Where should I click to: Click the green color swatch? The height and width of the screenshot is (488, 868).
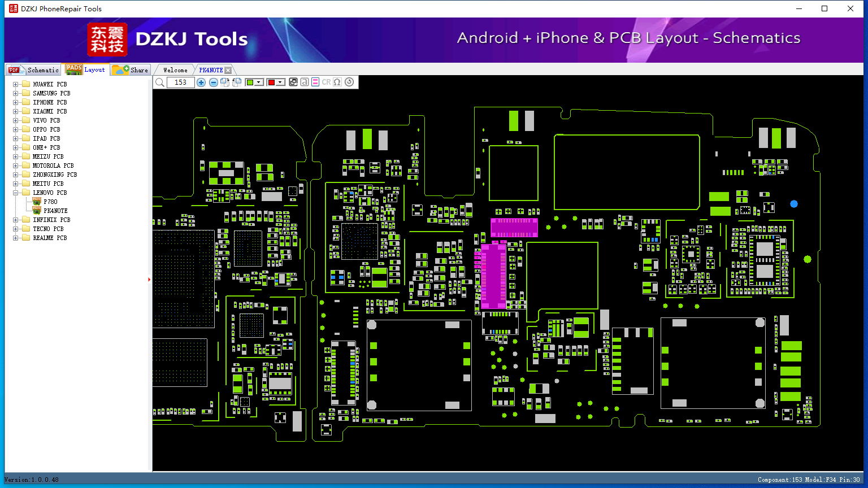[x=250, y=82]
